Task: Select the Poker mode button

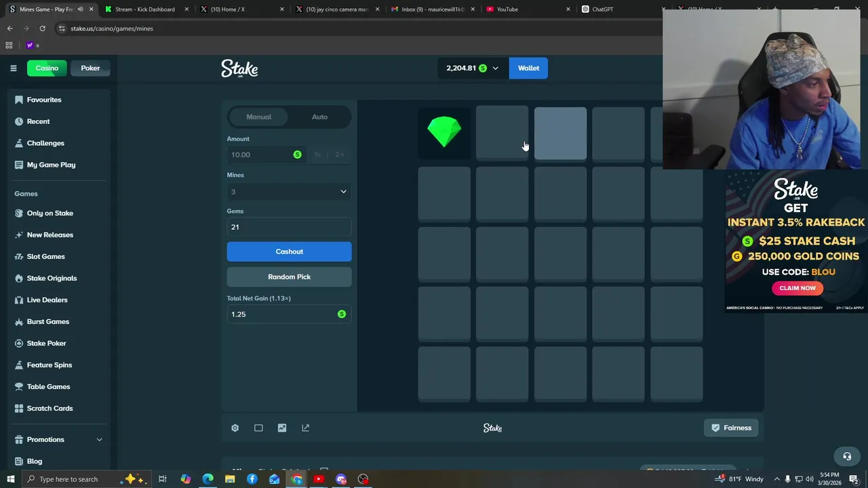Action: point(90,68)
